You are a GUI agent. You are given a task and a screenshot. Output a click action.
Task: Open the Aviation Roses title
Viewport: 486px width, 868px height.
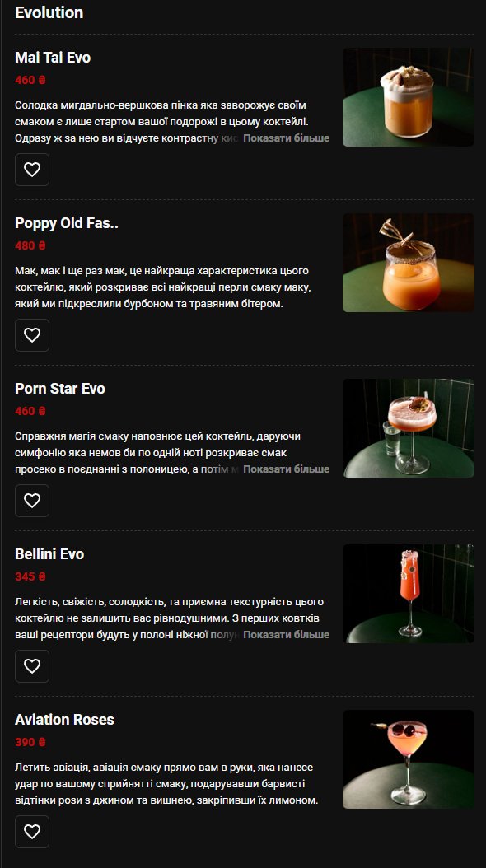(x=64, y=720)
